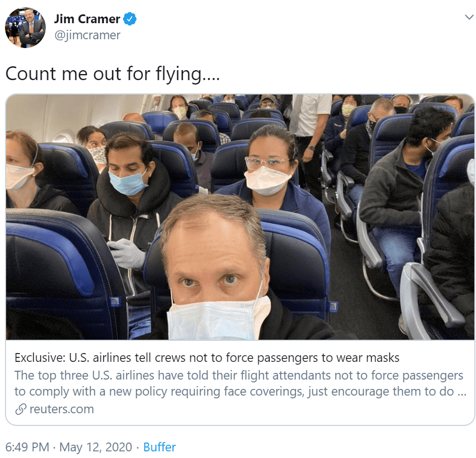The height and width of the screenshot is (458, 476).
Task: Open Jim Cramer's profile avatar
Action: 25,28
